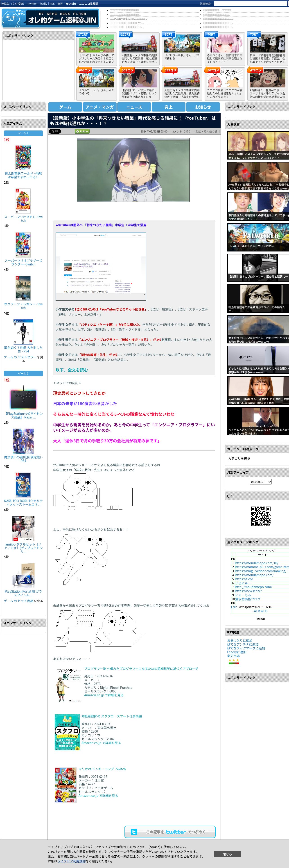
Task: Click the green Follow button
Action: click(82, 131)
